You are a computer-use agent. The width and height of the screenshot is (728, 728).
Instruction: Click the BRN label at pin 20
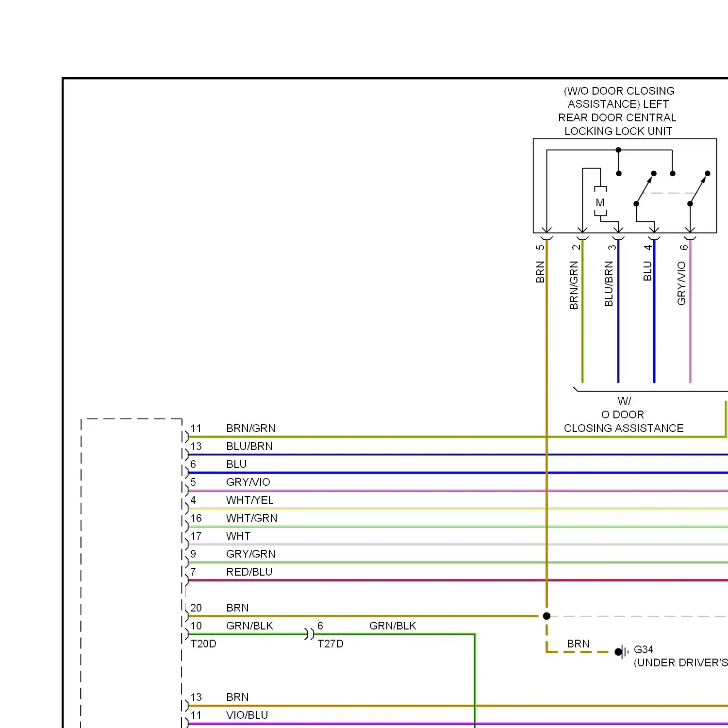237,608
